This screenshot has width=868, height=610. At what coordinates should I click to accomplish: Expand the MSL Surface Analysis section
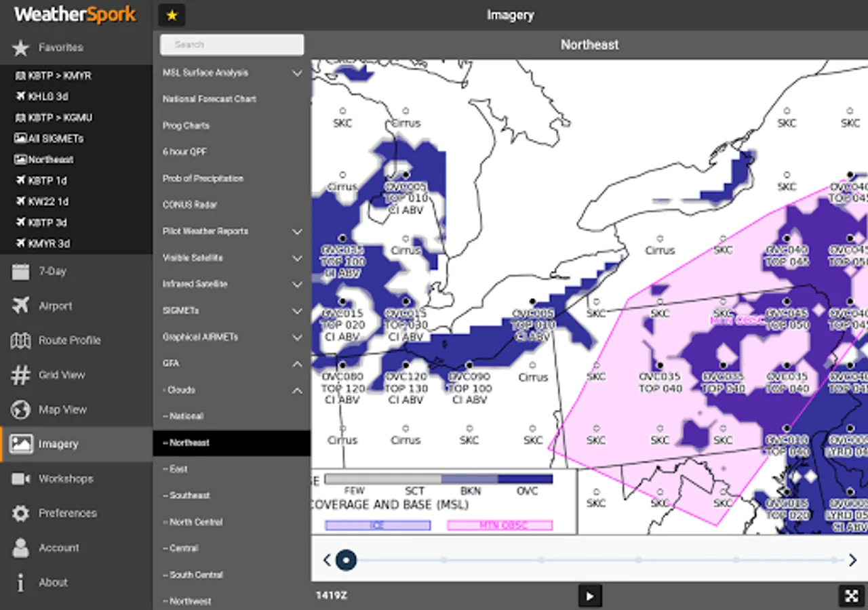[x=296, y=73]
